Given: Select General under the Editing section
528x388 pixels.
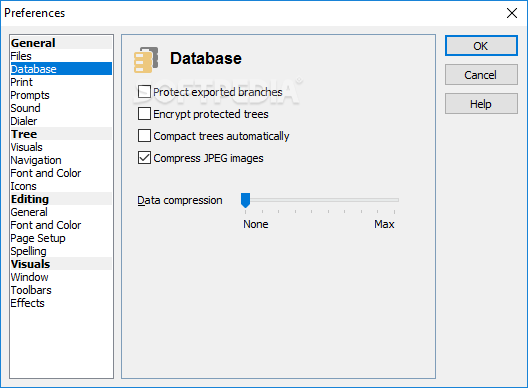Looking at the screenshot, I should 61,212.
